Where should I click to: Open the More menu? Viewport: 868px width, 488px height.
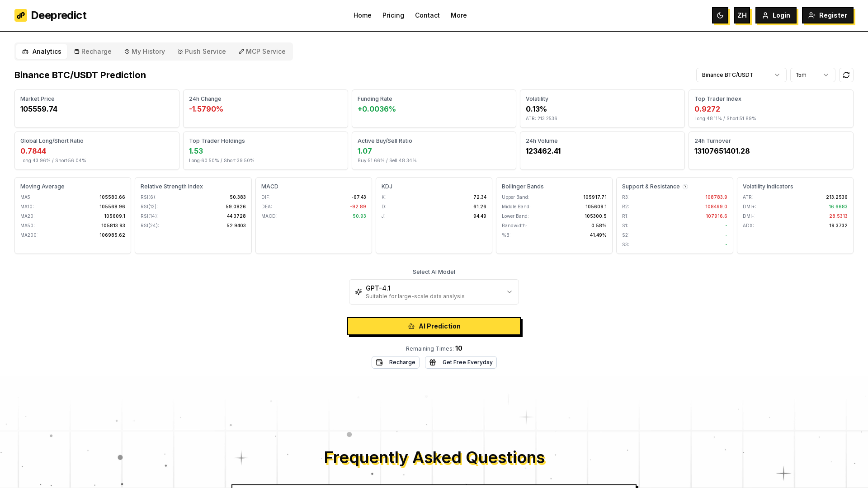[459, 15]
